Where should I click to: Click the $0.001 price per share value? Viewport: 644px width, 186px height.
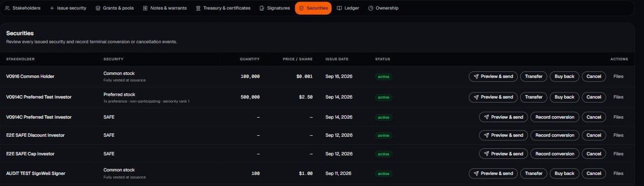coord(304,76)
